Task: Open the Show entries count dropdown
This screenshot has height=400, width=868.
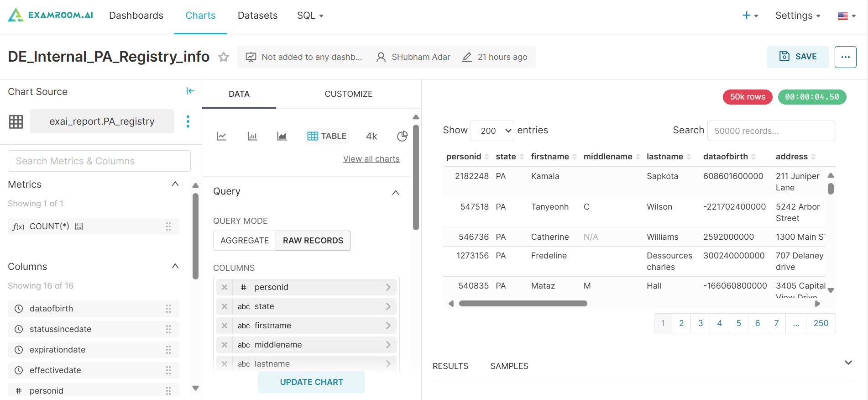Action: (492, 131)
